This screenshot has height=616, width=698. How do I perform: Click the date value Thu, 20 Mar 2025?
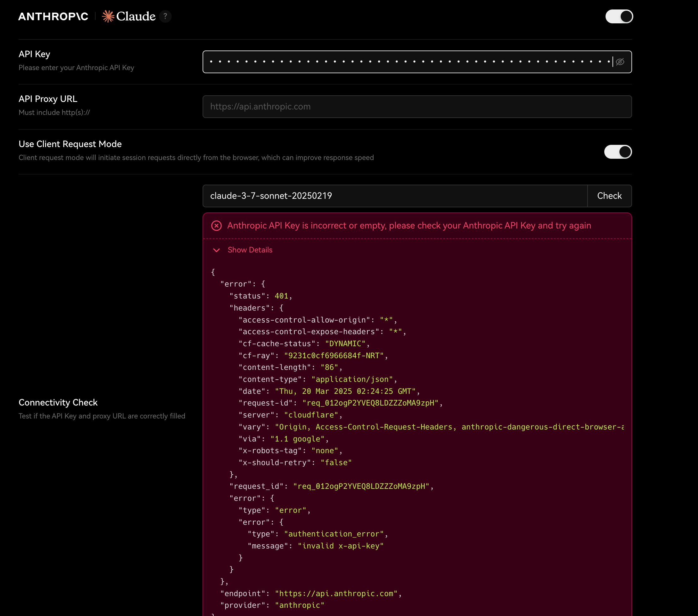[345, 391]
